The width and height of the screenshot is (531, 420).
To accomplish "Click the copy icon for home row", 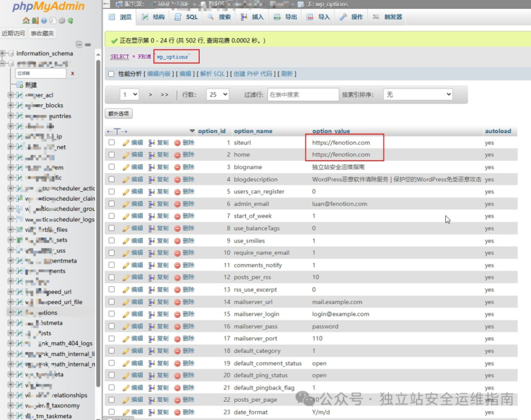I will coord(151,155).
